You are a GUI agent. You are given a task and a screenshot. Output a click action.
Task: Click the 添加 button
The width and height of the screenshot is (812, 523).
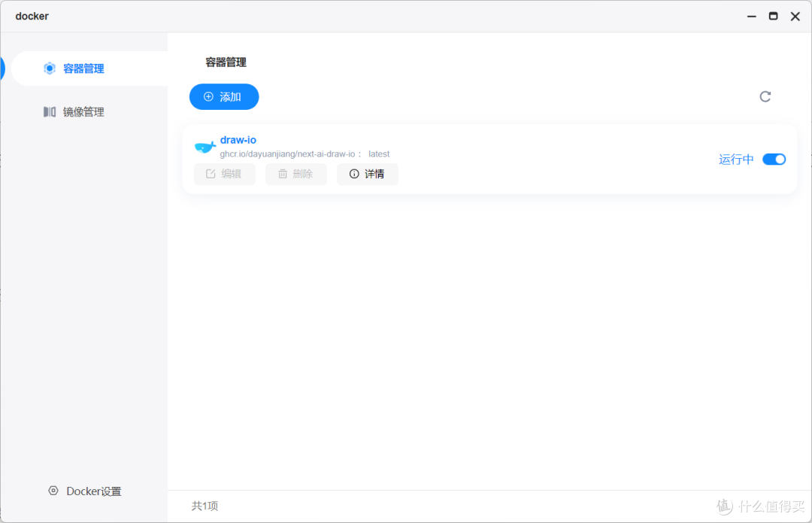[x=224, y=97]
